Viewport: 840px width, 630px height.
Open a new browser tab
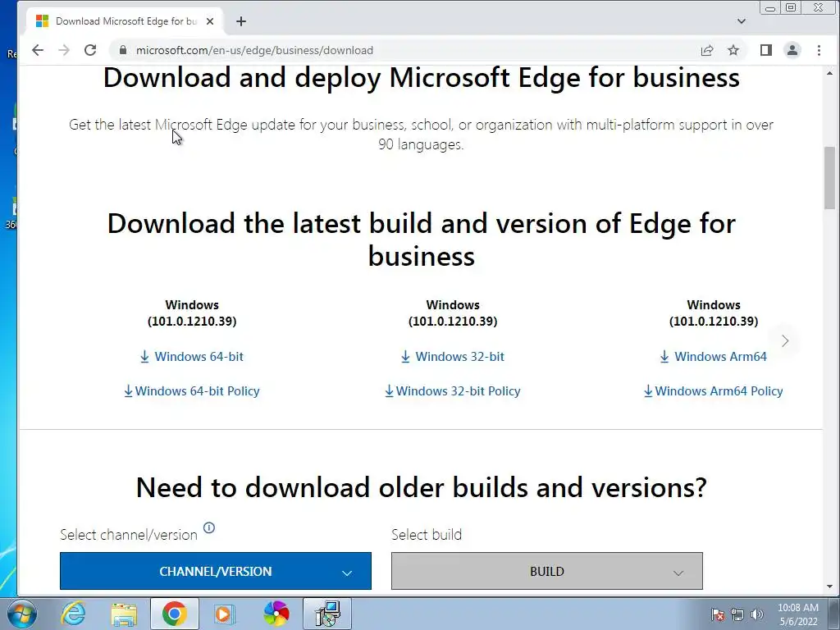pos(241,21)
